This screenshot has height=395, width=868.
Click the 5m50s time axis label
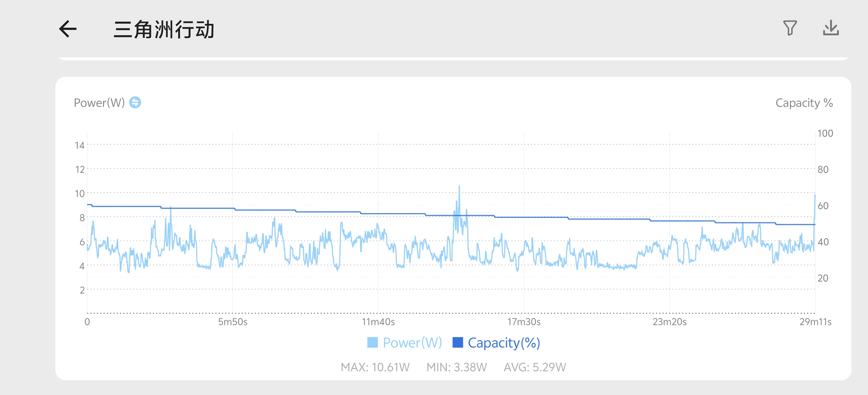tap(233, 322)
